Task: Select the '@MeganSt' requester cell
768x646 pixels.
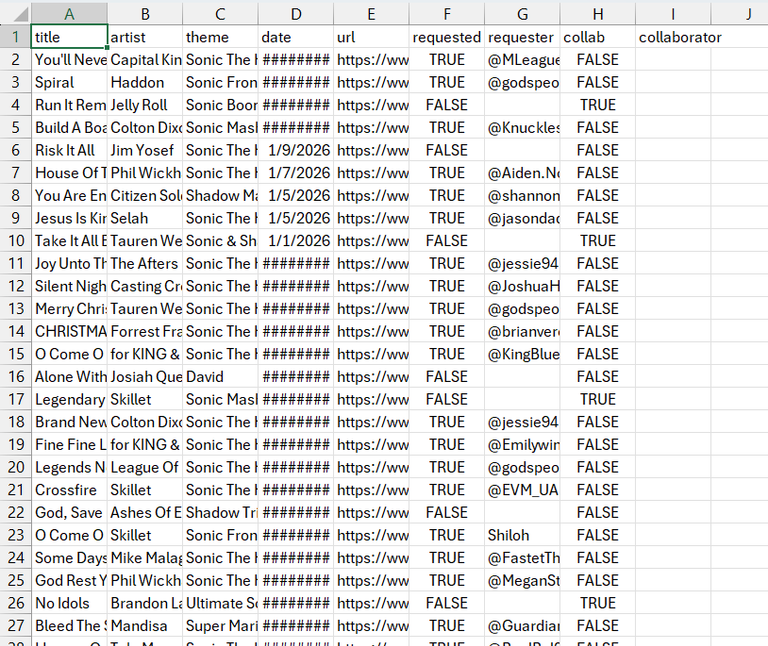Action: 522,580
